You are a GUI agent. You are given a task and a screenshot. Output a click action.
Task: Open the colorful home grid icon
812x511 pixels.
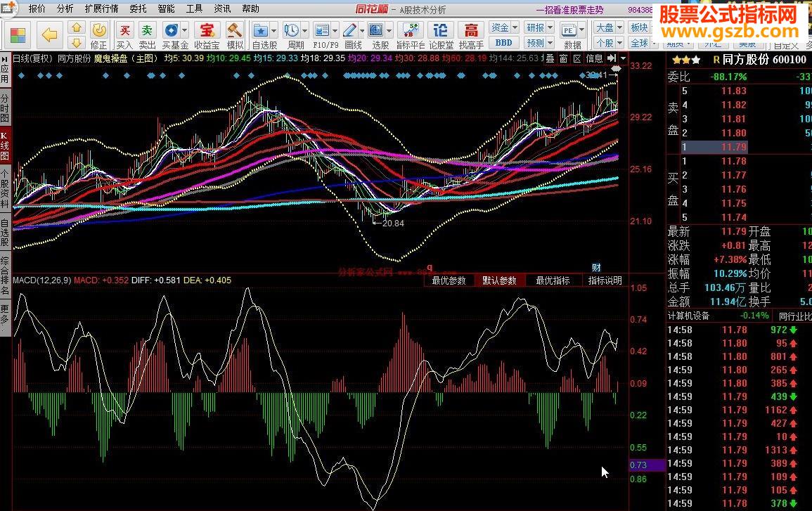(x=18, y=35)
